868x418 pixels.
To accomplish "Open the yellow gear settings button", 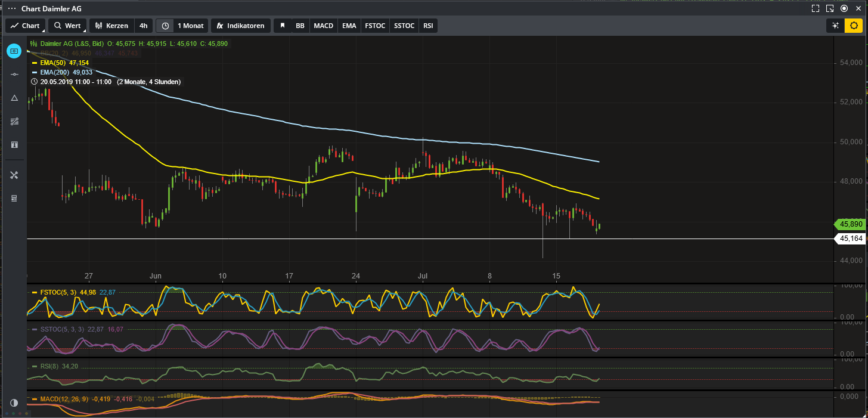I will (x=854, y=26).
